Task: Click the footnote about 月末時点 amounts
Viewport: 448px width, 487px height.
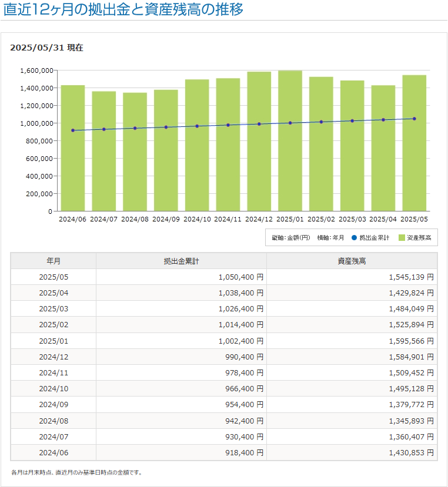Action: coord(77,472)
